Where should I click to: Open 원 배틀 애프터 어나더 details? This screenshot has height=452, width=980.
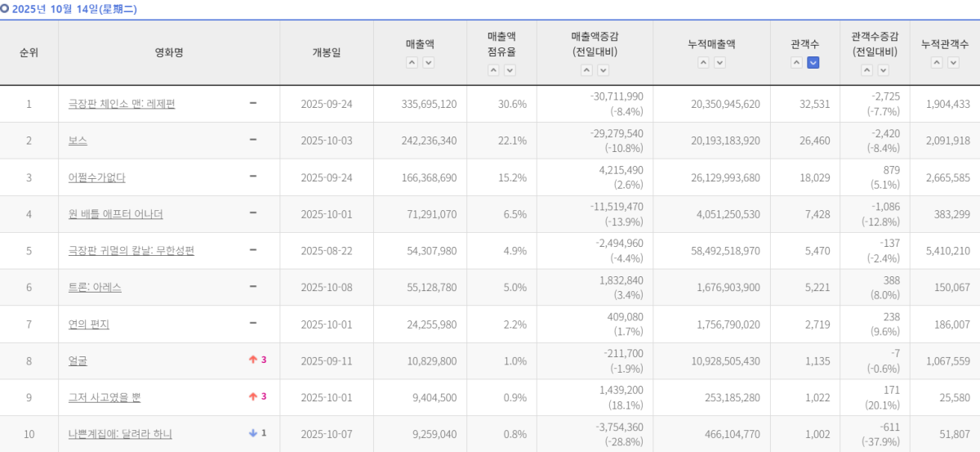pyautogui.click(x=116, y=214)
